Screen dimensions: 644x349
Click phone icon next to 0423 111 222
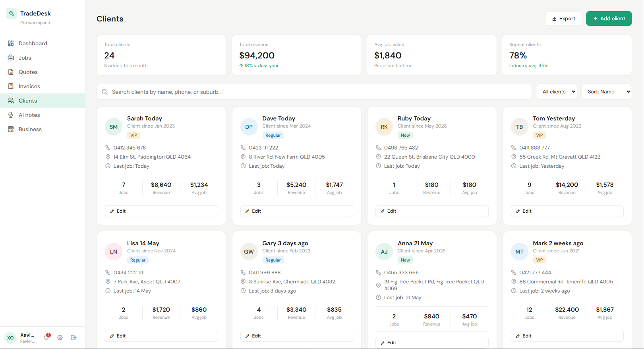tap(243, 147)
